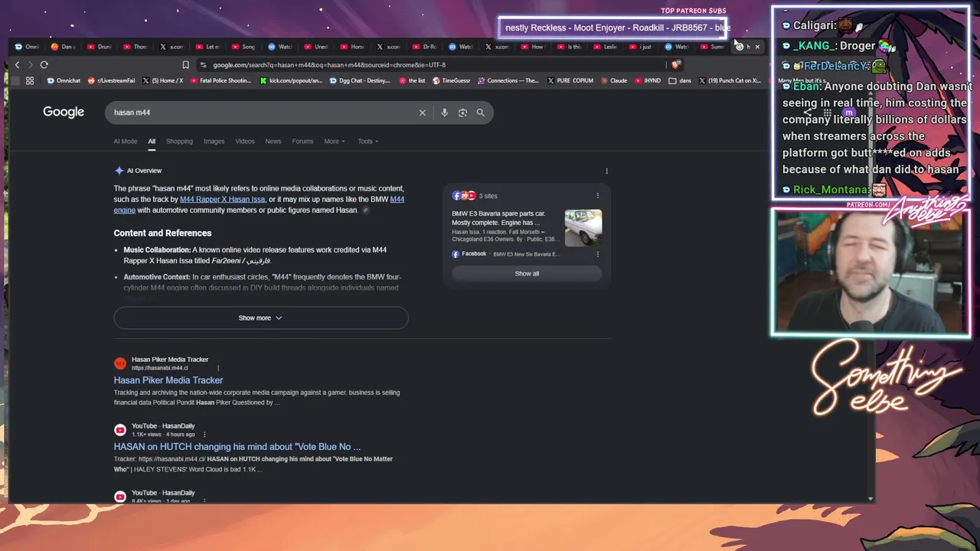The image size is (980, 551).
Task: Switch to Forums results
Action: pyautogui.click(x=302, y=142)
